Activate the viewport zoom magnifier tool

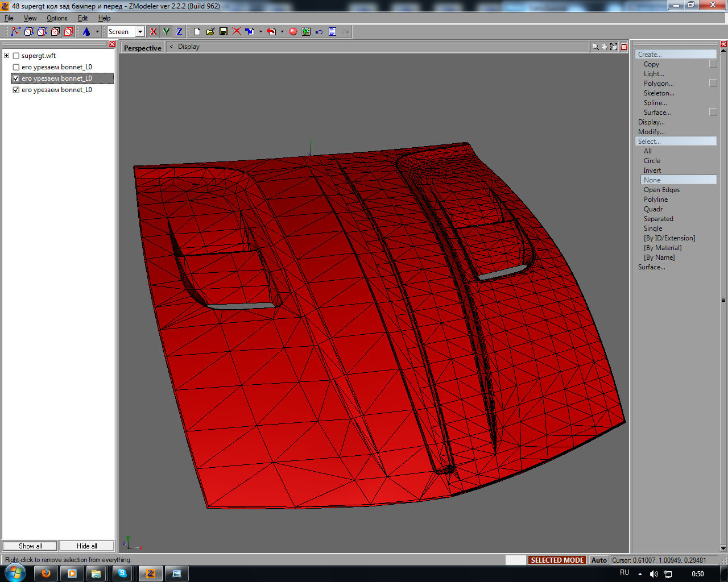coord(595,47)
